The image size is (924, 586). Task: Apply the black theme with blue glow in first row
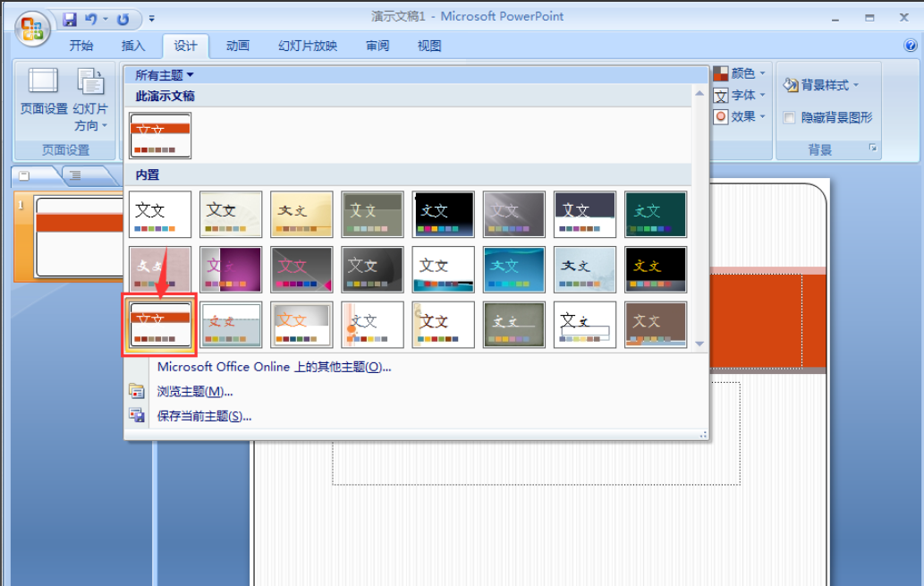[443, 214]
